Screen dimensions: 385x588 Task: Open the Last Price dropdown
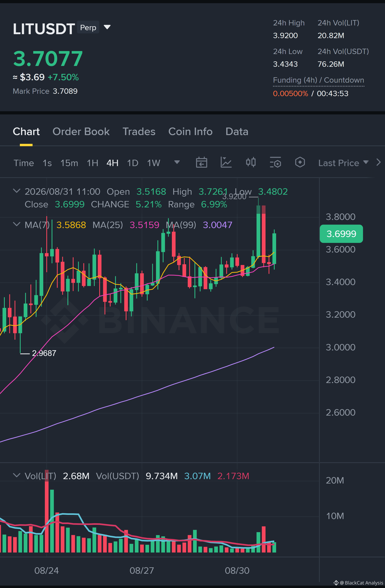coord(343,163)
